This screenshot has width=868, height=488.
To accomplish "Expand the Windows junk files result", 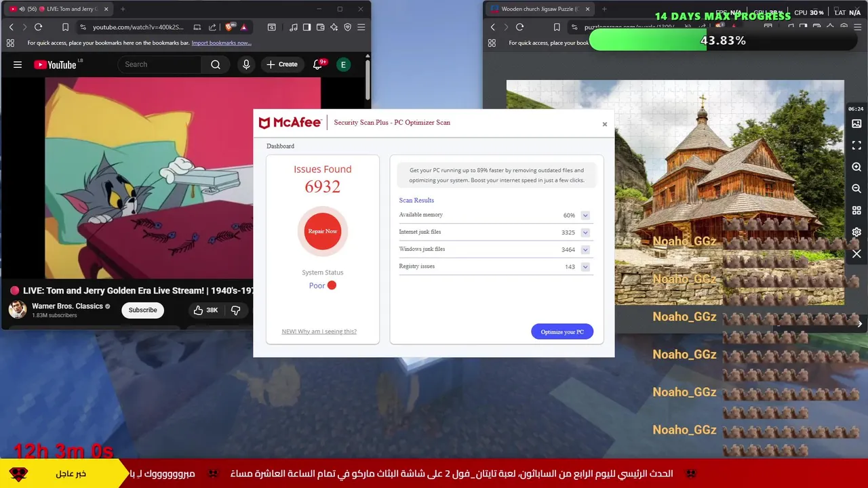I will point(585,249).
